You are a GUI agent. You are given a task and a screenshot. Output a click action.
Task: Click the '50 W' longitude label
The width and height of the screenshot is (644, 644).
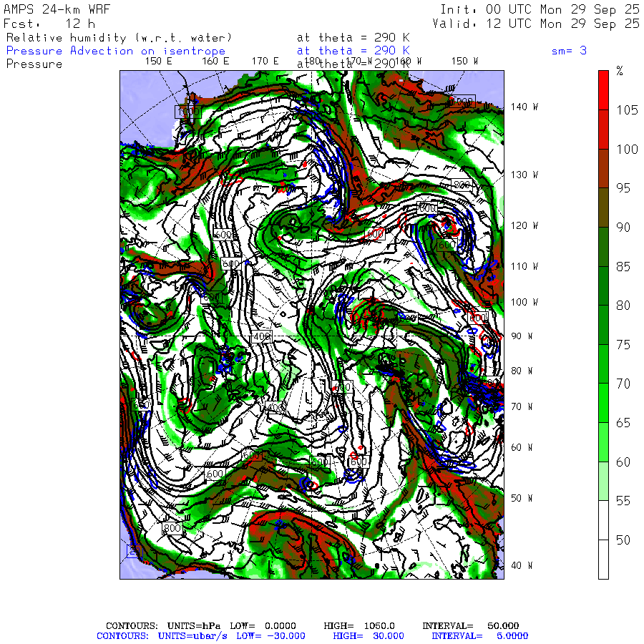pyautogui.click(x=522, y=498)
